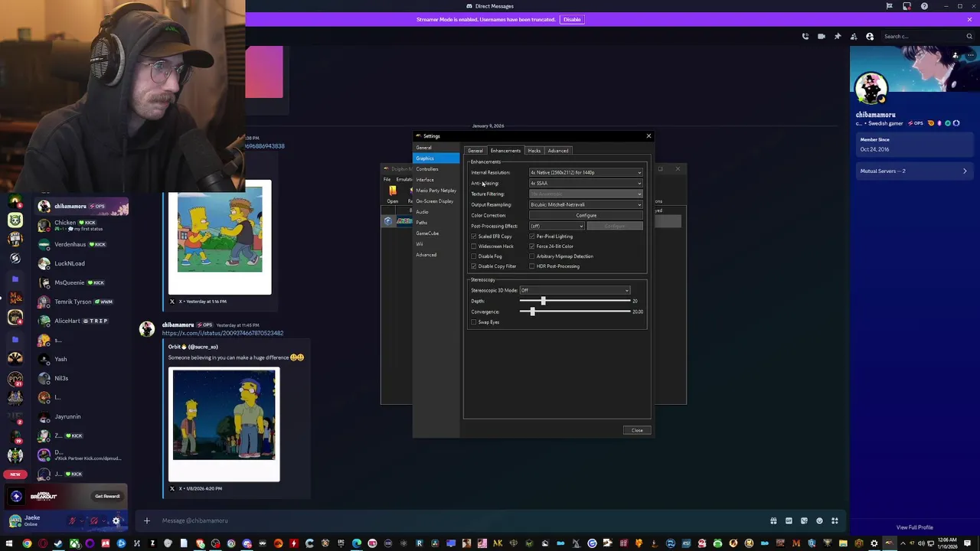Open the sticker picker in message bar
Screen dimensions: 980x551
point(804,520)
